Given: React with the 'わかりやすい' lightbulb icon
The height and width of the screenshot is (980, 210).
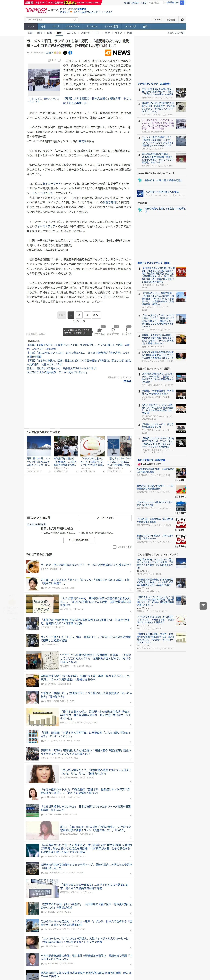Looking at the screenshot, I should click(113, 331).
